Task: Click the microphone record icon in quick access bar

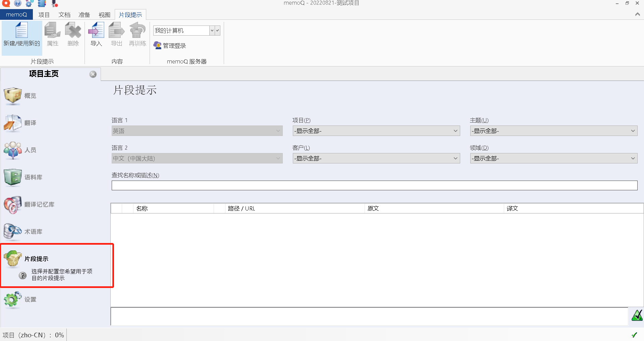Action: click(x=54, y=3)
